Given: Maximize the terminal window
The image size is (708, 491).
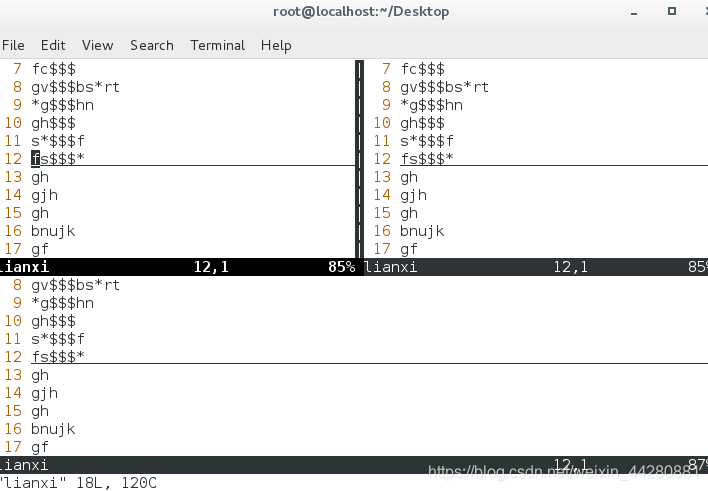Looking at the screenshot, I should 671,11.
